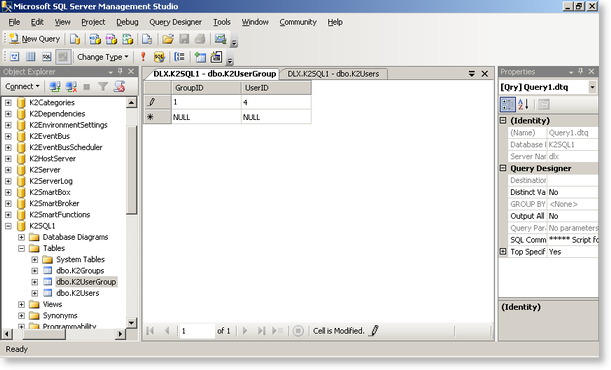The height and width of the screenshot is (370, 611).
Task: Expand the Views folder
Action: pyautogui.click(x=21, y=305)
